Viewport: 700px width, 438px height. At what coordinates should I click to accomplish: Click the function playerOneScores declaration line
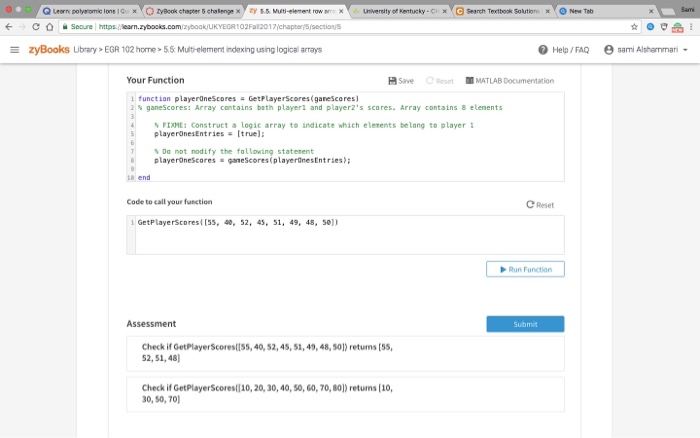pyautogui.click(x=248, y=99)
